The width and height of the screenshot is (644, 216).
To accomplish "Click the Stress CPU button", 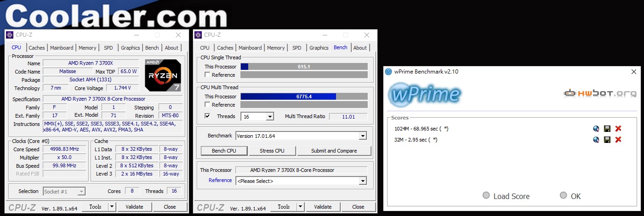I will tap(272, 151).
